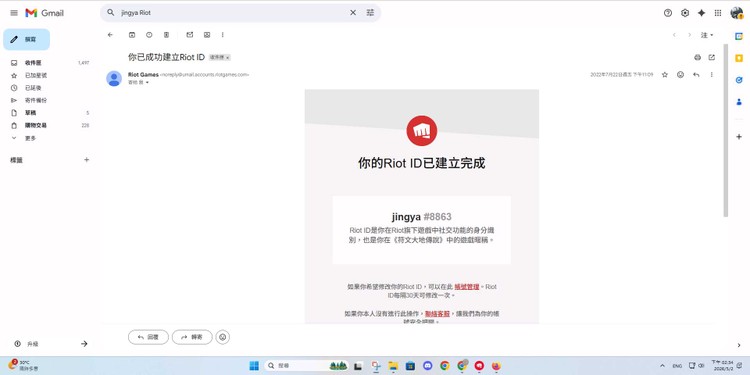This screenshot has width=750, height=375.
Task: Open the Google account profile picture
Action: click(737, 13)
